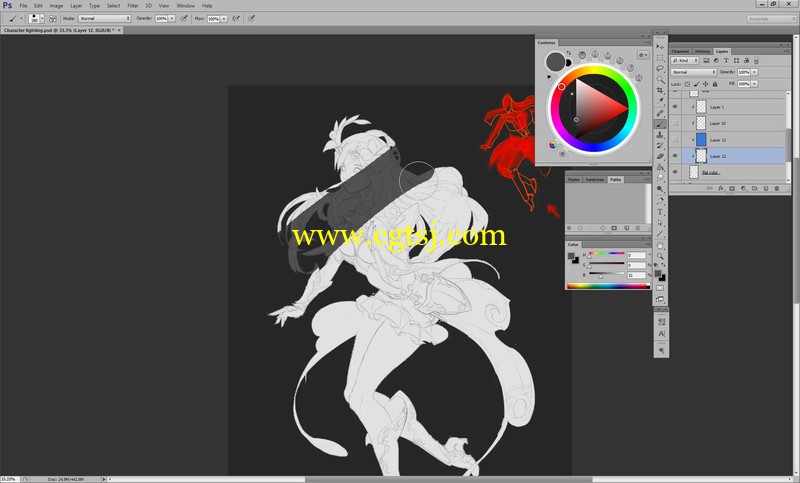Viewport: 800px width, 483px height.
Task: Hide Layer 1 visibility eye
Action: tap(675, 107)
